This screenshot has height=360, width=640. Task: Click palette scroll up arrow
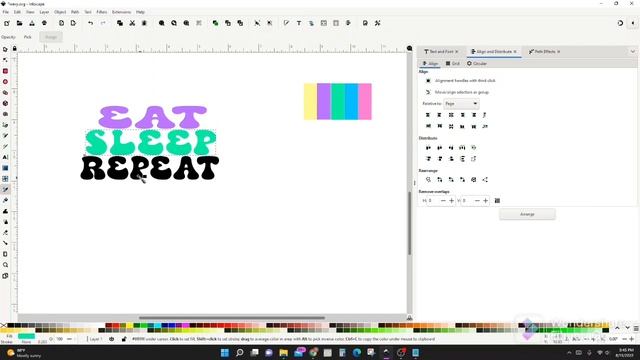click(617, 328)
